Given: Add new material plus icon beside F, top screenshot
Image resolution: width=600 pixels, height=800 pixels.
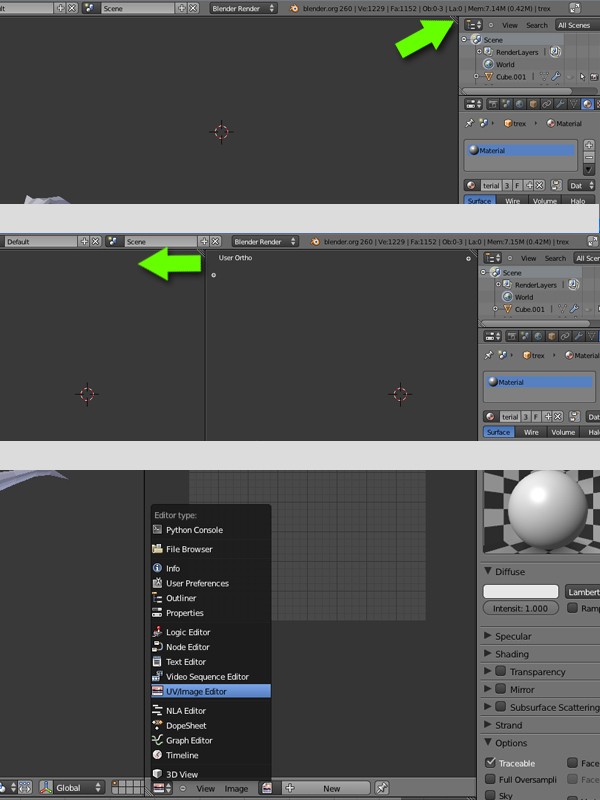Looking at the screenshot, I should [x=529, y=185].
